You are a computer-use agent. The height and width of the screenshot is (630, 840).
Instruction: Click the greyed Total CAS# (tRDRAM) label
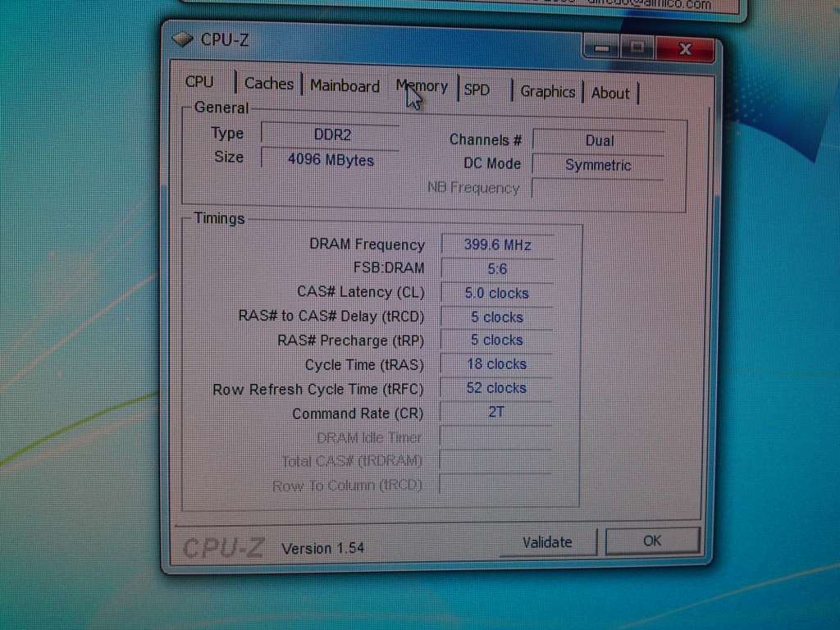coord(352,461)
